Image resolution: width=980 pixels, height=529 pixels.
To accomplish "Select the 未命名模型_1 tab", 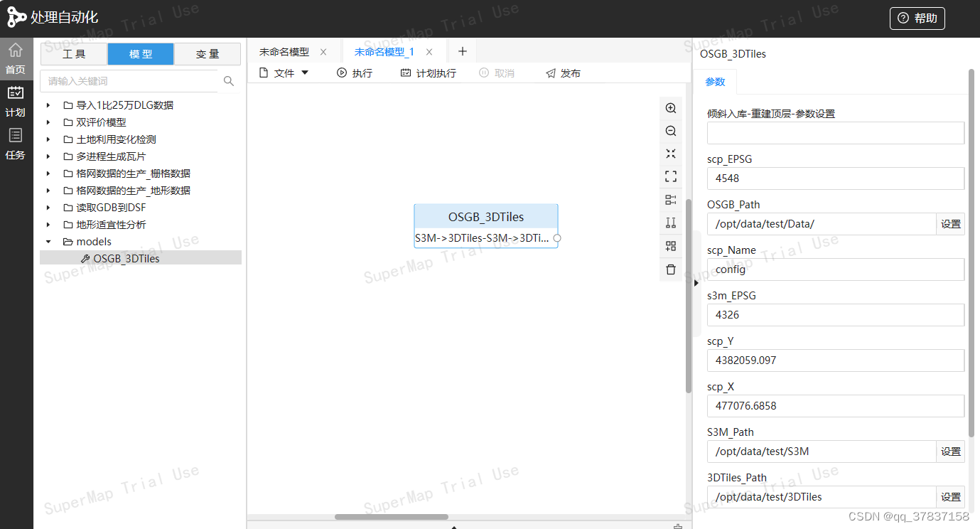I will point(384,52).
